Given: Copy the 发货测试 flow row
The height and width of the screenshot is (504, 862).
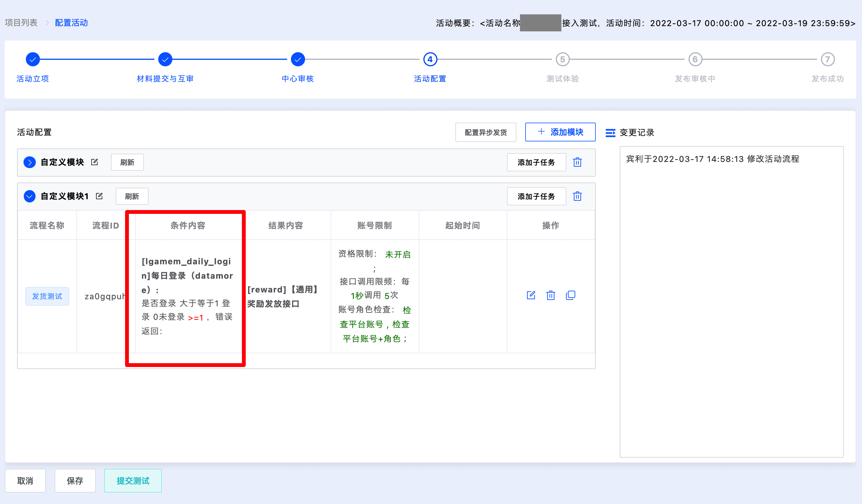Looking at the screenshot, I should click(x=570, y=295).
